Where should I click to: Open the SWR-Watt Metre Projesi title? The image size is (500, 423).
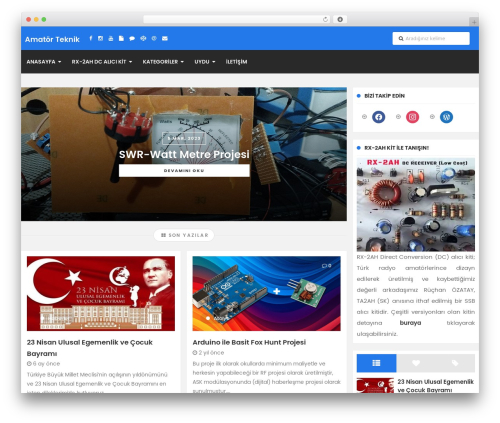pyautogui.click(x=184, y=154)
